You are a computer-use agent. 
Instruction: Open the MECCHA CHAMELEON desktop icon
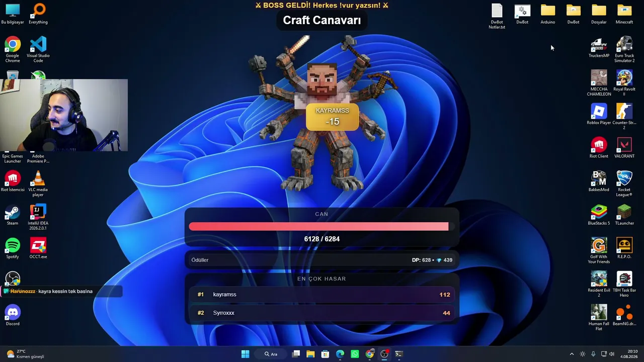(599, 83)
